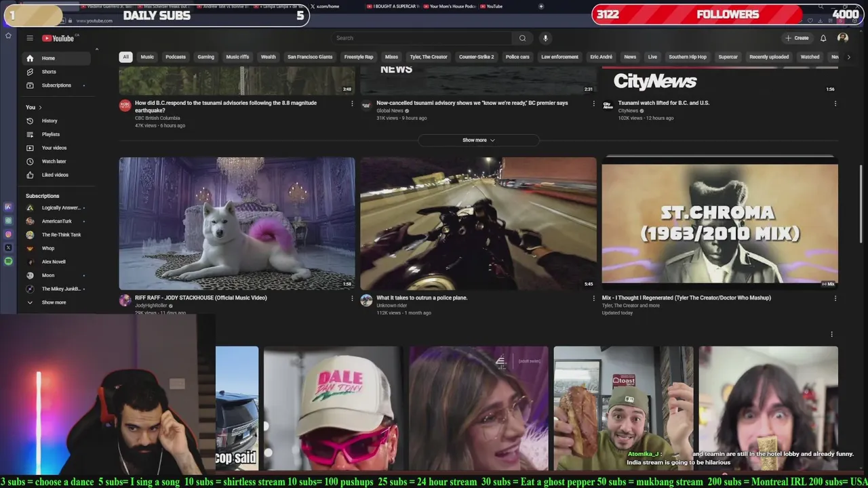The height and width of the screenshot is (488, 868).
Task: Open Watch later in sidebar
Action: (57, 161)
